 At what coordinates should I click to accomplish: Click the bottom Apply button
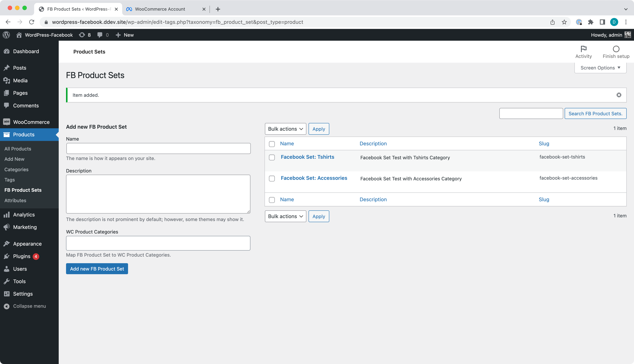(319, 216)
